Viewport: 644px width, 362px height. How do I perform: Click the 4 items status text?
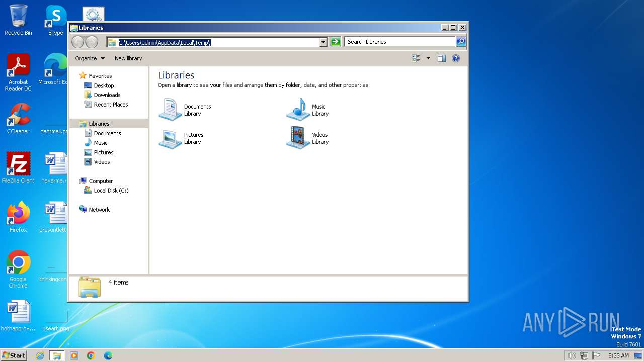(119, 283)
